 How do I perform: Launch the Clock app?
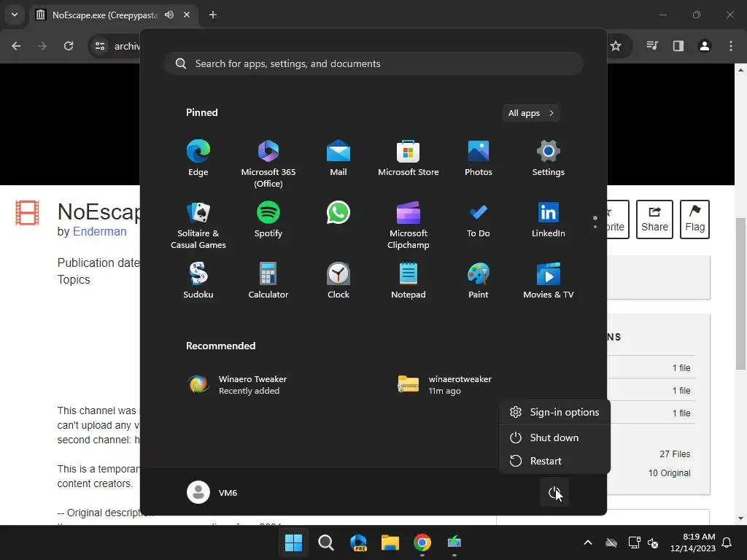tap(338, 281)
